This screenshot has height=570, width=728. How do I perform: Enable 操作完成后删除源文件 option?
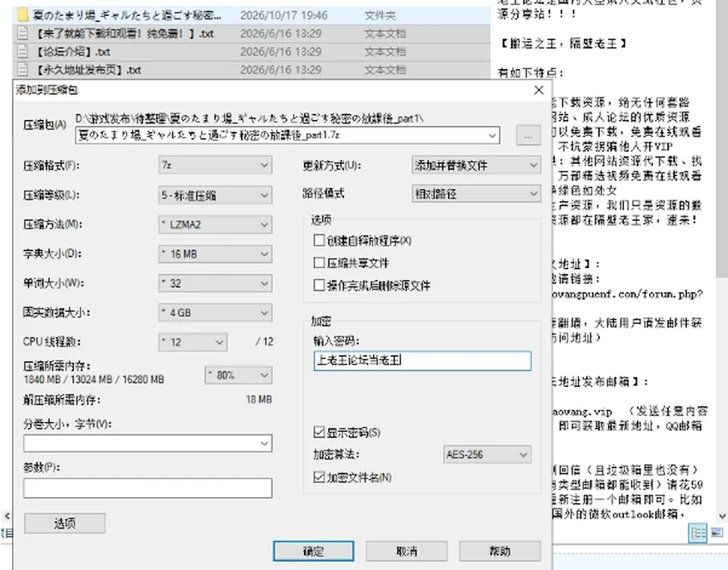319,285
